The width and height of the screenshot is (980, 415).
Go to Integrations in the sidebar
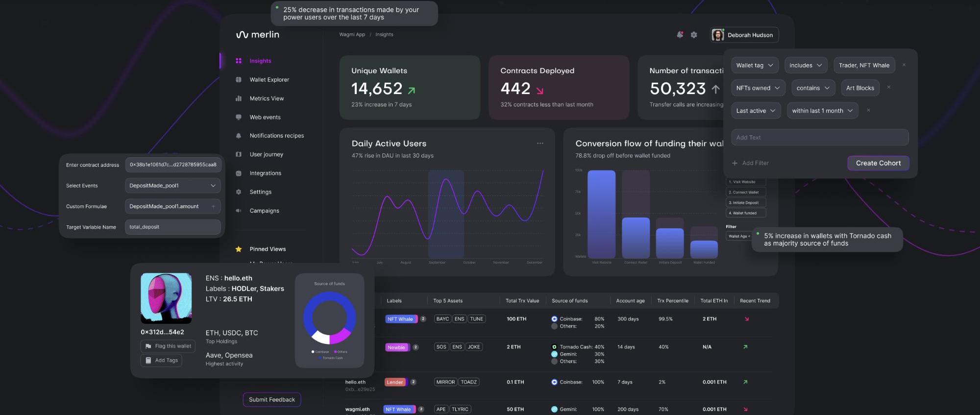(x=265, y=173)
